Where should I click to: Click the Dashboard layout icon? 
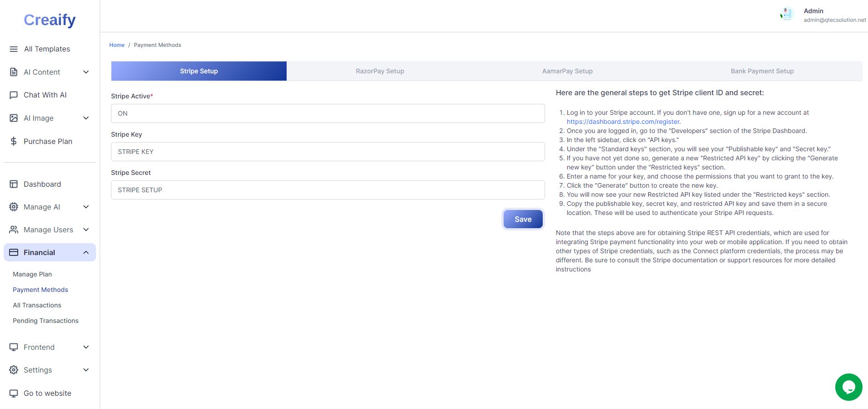pyautogui.click(x=14, y=184)
